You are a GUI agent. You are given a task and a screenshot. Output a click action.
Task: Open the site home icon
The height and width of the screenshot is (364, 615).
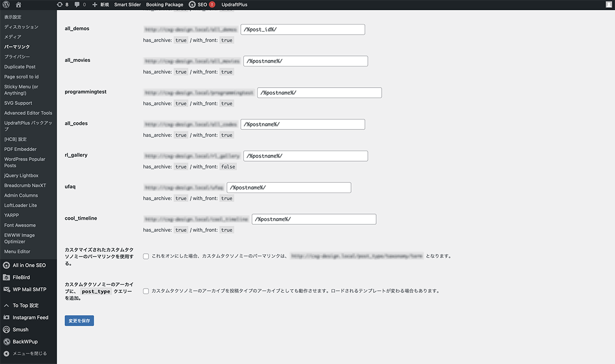tap(18, 5)
